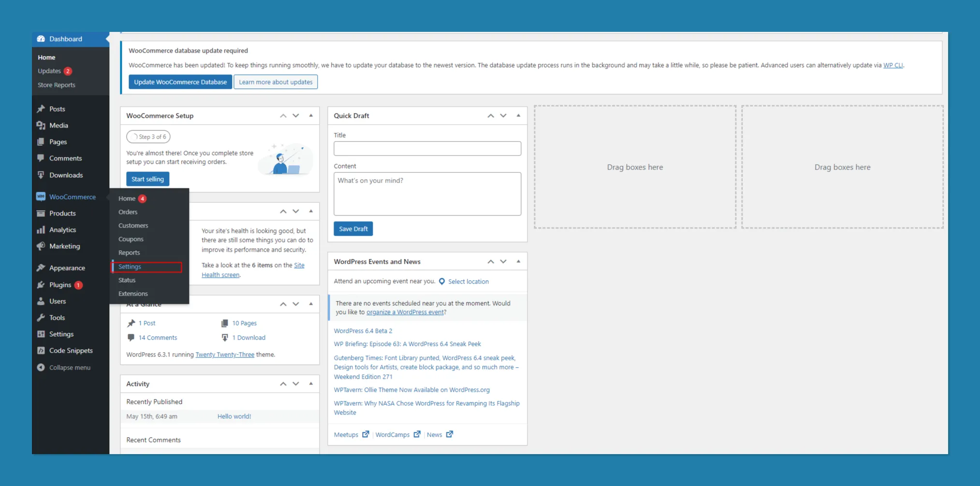Move Quick Draft box up
The width and height of the screenshot is (980, 486).
click(491, 115)
